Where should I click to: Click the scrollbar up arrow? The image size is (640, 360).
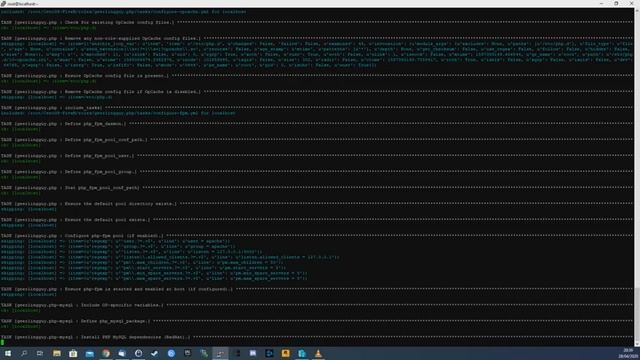(x=637, y=10)
